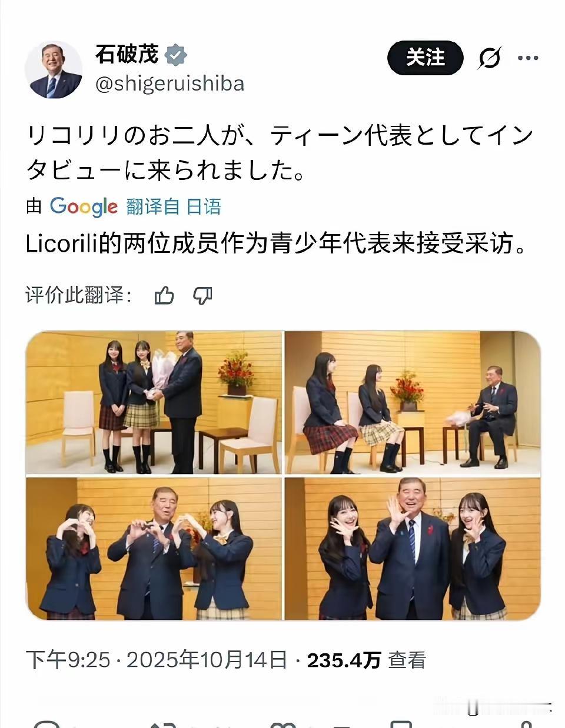The width and height of the screenshot is (565, 728).
Task: Click the blue verified badge icon
Action: [x=176, y=55]
